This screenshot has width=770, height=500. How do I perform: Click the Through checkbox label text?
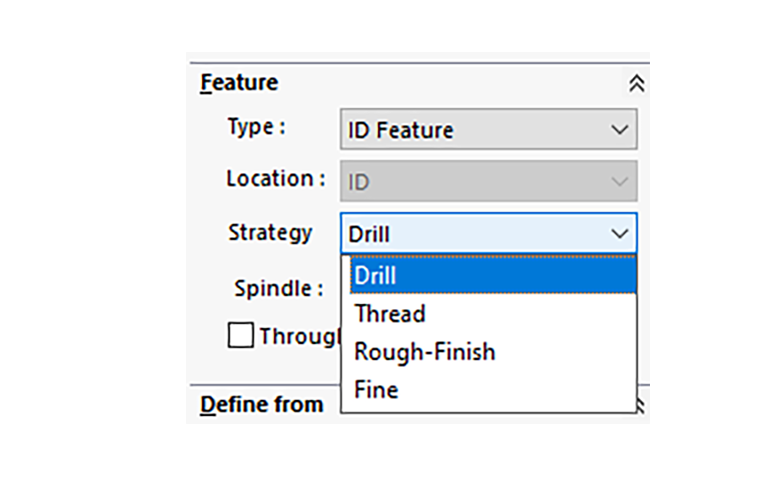[300, 336]
